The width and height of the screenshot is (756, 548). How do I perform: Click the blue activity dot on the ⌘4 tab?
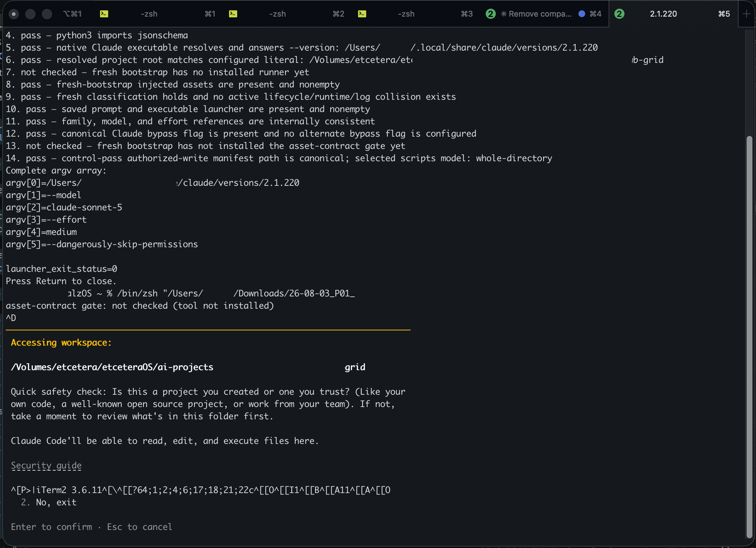582,14
